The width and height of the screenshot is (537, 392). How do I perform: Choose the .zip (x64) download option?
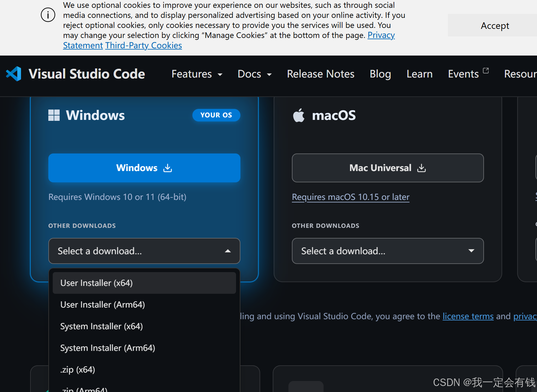(144, 370)
